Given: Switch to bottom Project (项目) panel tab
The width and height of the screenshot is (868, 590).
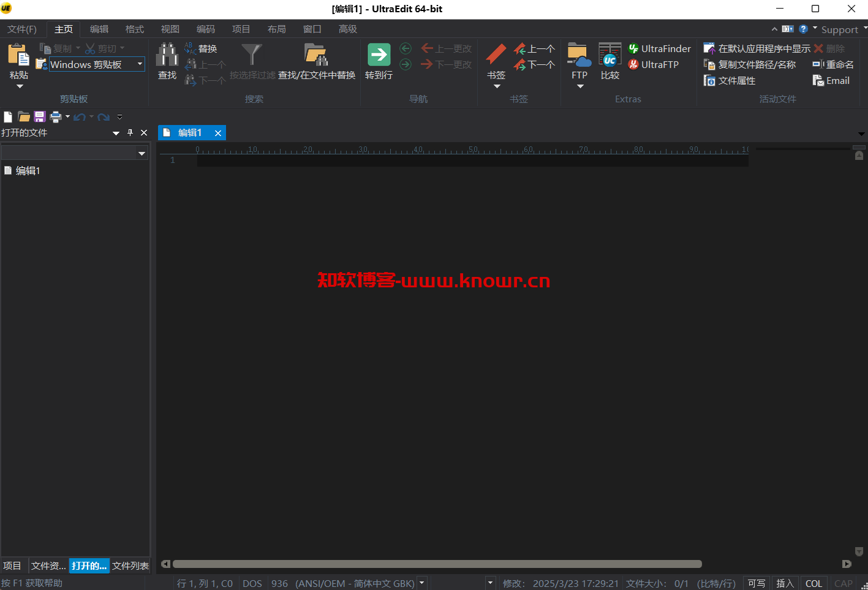Looking at the screenshot, I should (x=12, y=565).
